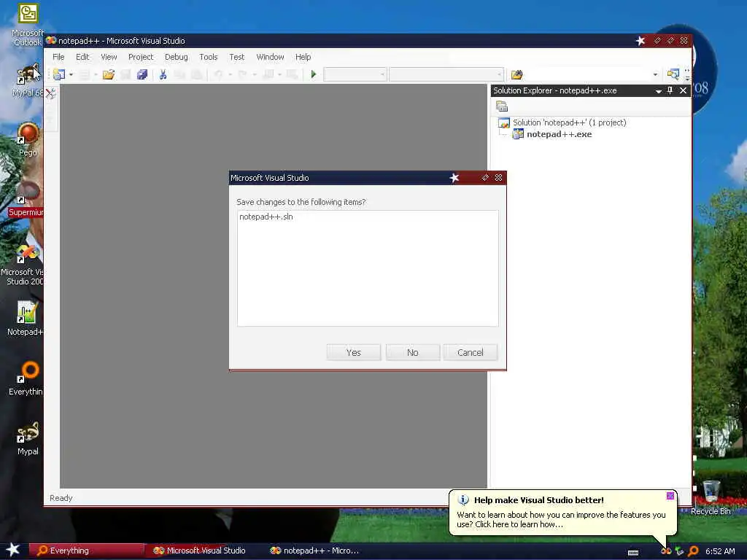Open the Window menu
Screen dimensions: 747x560
pyautogui.click(x=270, y=57)
